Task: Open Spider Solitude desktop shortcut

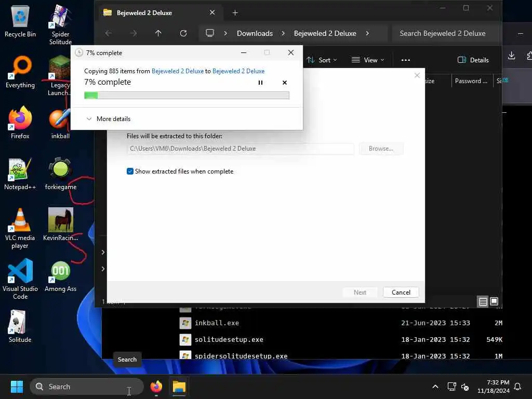Action: pyautogui.click(x=60, y=25)
